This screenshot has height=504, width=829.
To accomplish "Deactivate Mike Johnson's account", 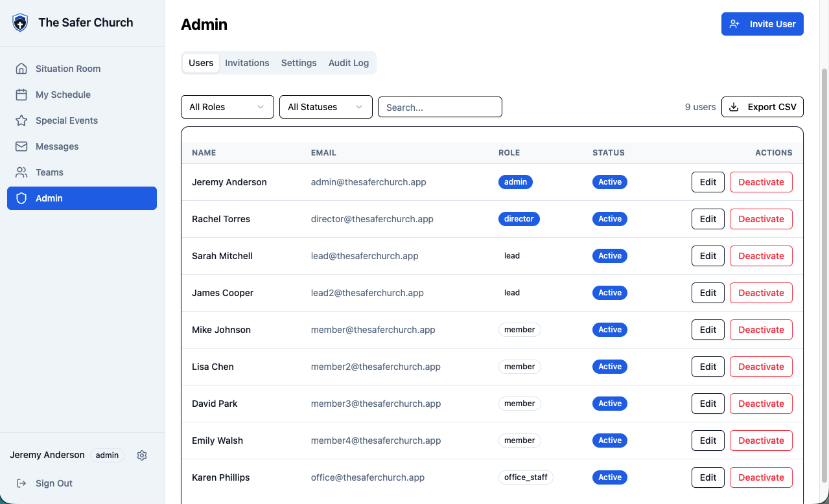I will (x=761, y=330).
